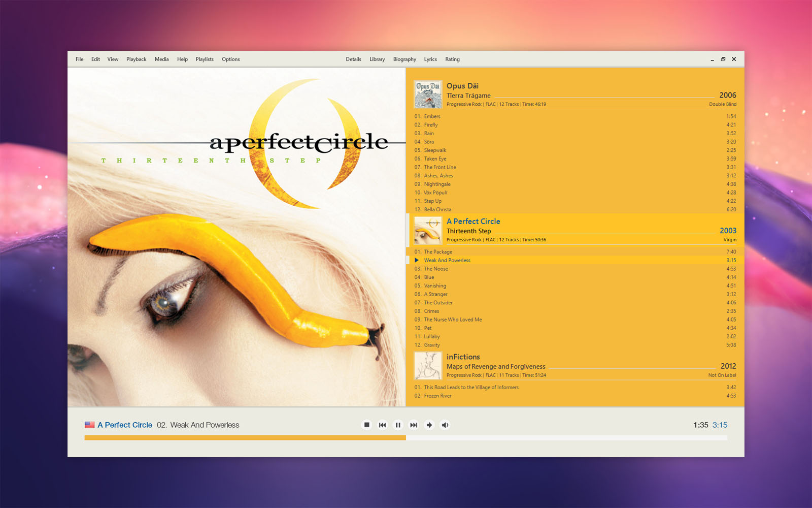Viewport: 812px width, 508px height.
Task: Select track 05. Sleepwalk
Action: point(575,150)
